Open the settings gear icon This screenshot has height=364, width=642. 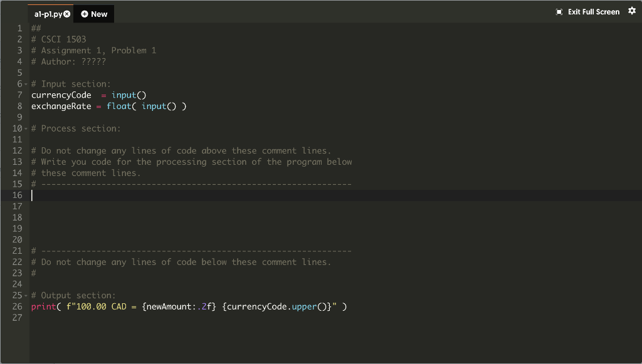631,11
